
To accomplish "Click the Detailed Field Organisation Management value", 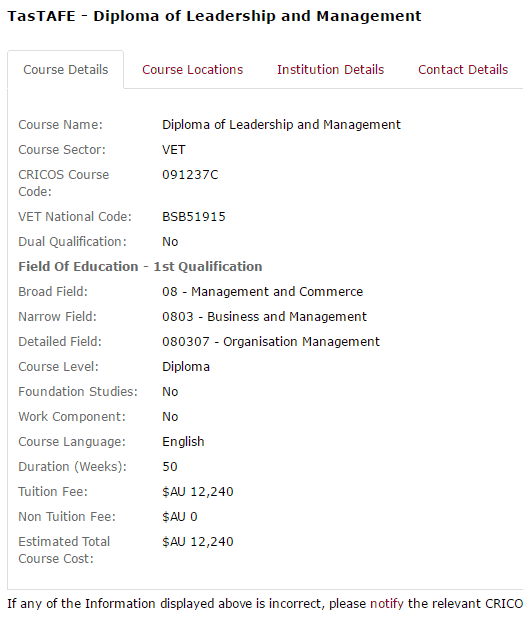I will [x=271, y=341].
